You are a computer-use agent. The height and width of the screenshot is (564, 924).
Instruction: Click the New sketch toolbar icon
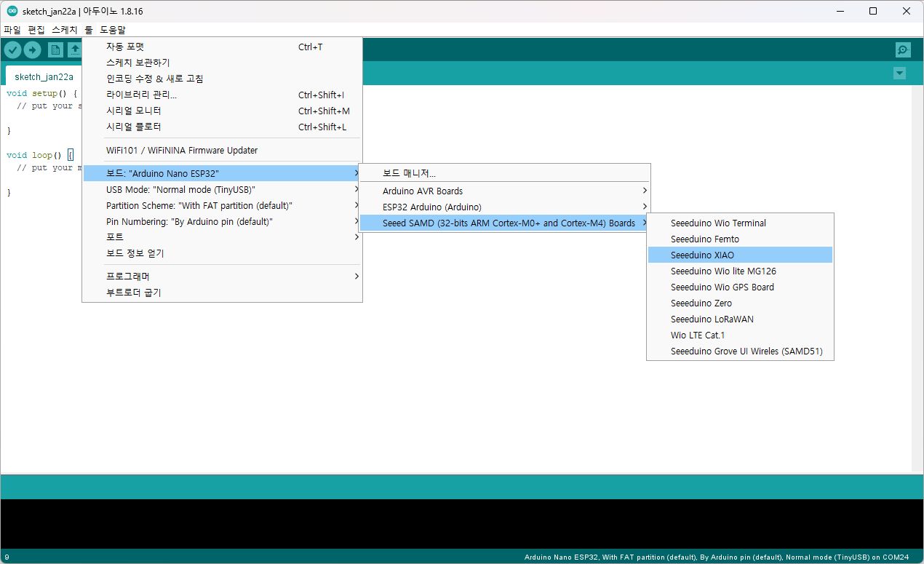click(x=55, y=49)
